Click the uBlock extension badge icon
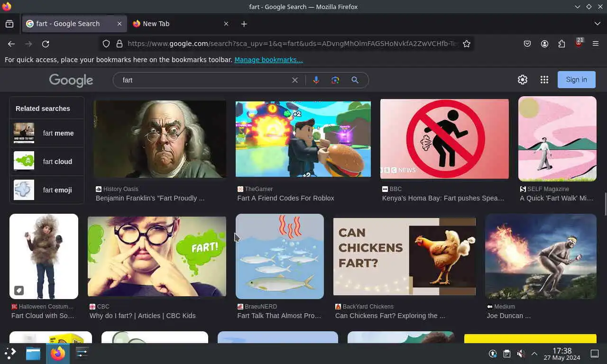The image size is (607, 364). [579, 43]
